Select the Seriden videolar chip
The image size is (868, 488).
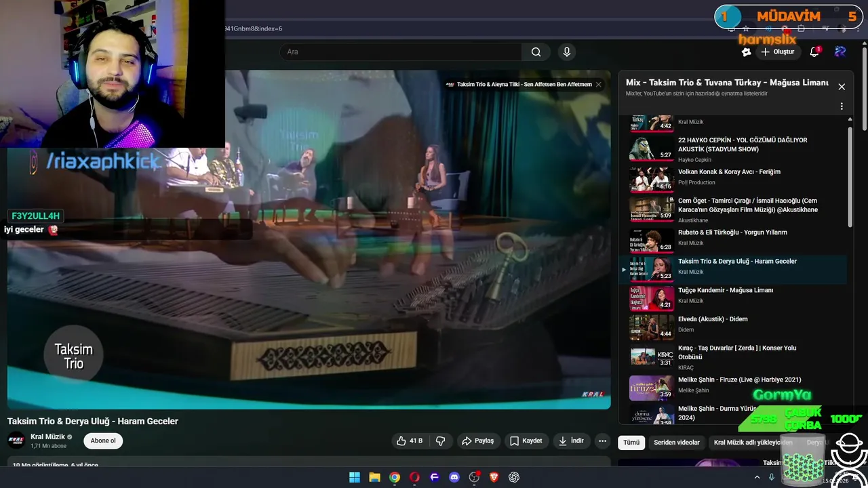coord(677,442)
